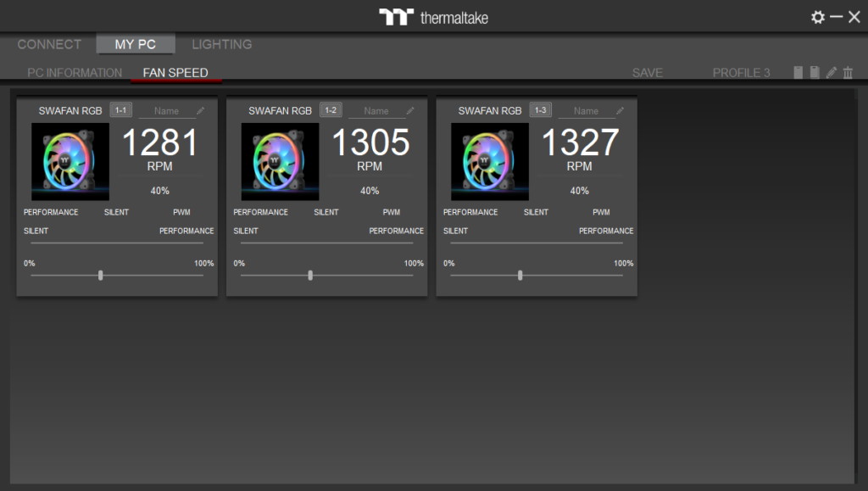Image resolution: width=868 pixels, height=491 pixels.
Task: Minimize the Thermaltake window
Action: pos(836,17)
